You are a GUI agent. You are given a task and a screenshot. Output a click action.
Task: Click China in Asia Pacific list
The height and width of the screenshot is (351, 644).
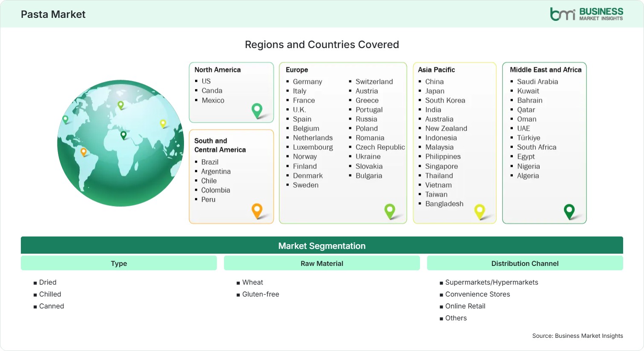click(x=434, y=82)
